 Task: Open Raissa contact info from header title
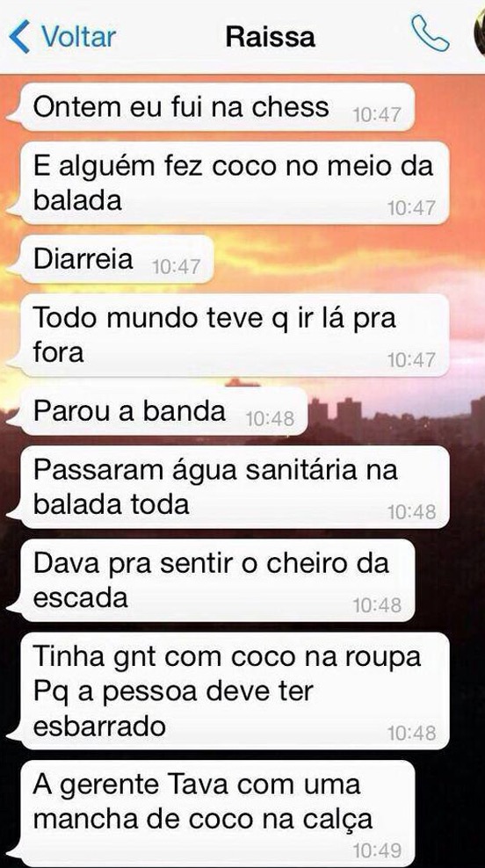coord(271,37)
